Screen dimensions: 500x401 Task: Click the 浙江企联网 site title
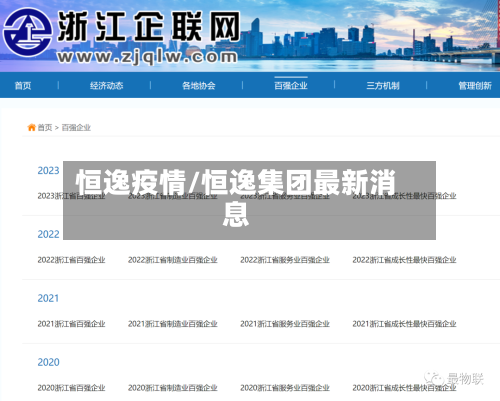pyautogui.click(x=149, y=26)
